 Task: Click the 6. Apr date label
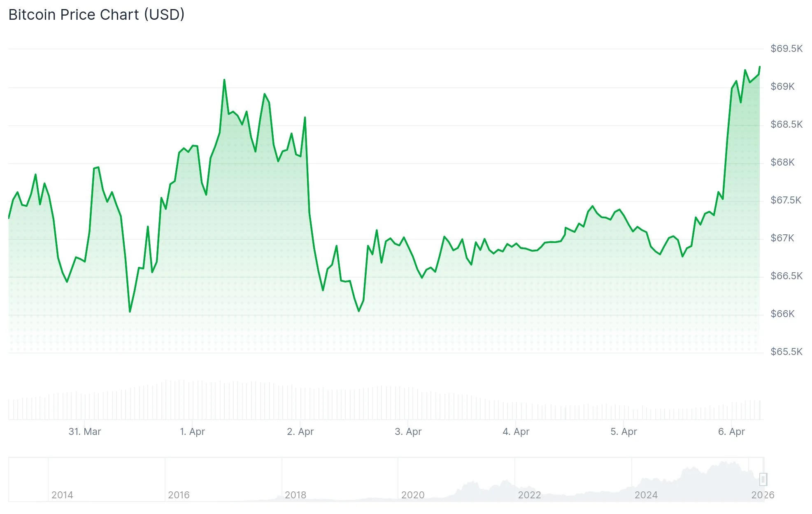[x=732, y=432]
